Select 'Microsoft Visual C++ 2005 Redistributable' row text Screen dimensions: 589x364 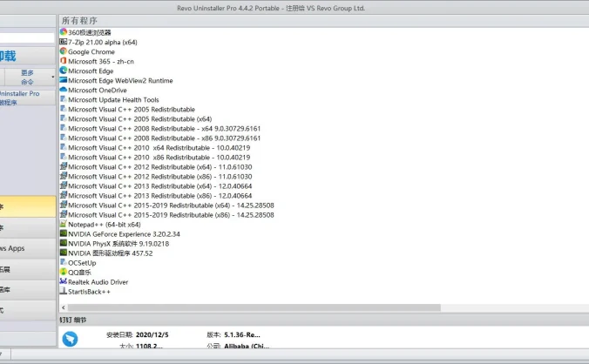click(x=132, y=110)
